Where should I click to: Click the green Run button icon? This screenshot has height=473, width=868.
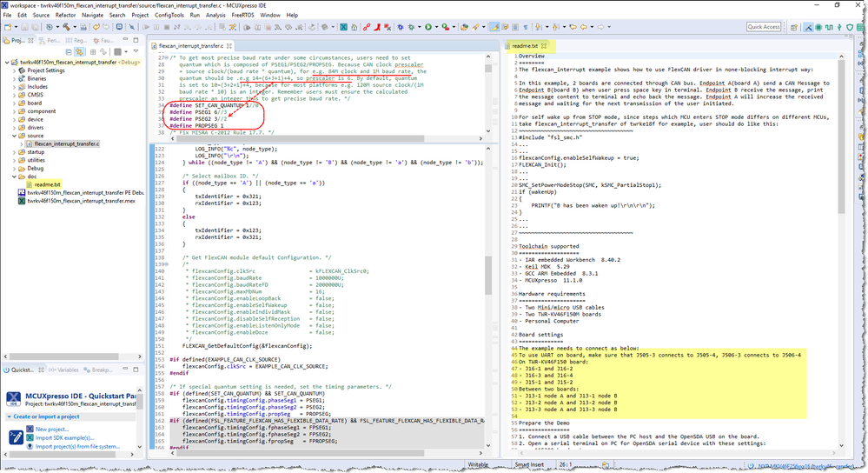[428, 27]
